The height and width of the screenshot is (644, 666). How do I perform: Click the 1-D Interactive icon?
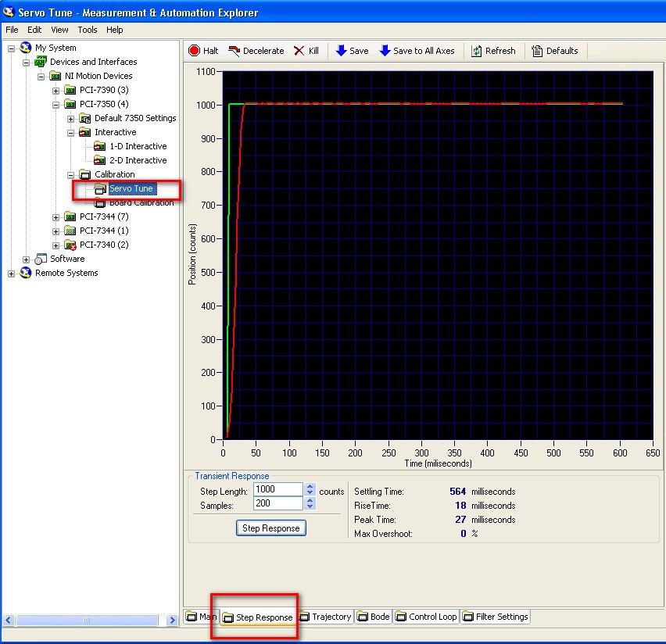pyautogui.click(x=100, y=147)
